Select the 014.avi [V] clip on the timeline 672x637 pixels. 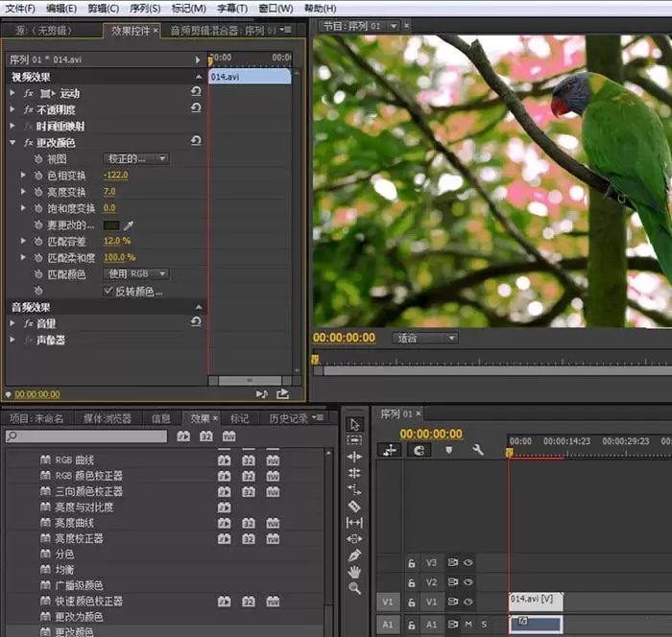pyautogui.click(x=535, y=601)
